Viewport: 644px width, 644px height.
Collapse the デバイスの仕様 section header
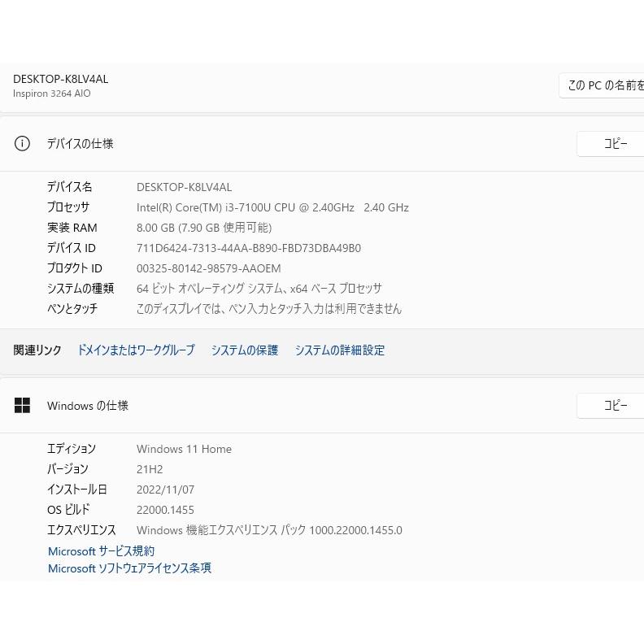click(322, 144)
